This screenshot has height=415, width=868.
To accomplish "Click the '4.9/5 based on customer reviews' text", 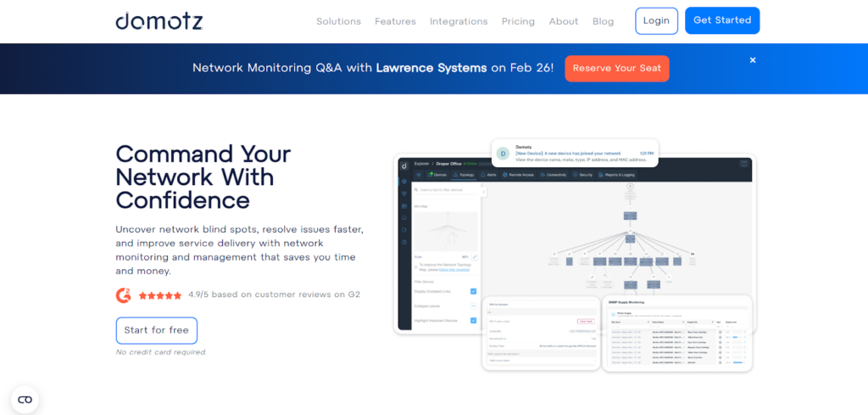I will 274,294.
